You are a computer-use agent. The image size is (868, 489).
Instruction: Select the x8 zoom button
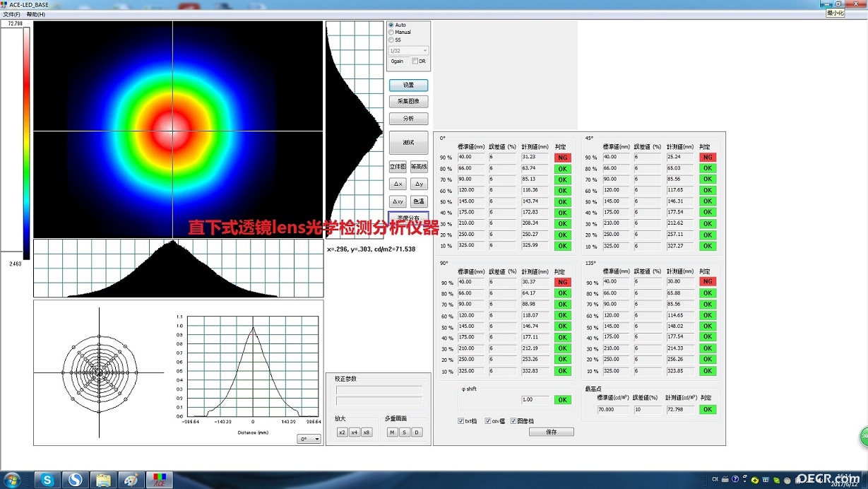pyautogui.click(x=366, y=432)
